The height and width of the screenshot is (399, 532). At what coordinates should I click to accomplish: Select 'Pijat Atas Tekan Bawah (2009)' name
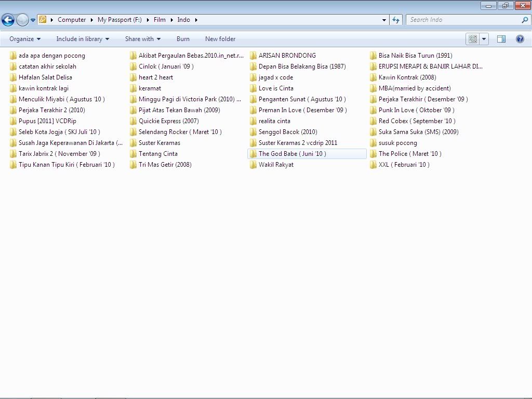click(x=179, y=110)
